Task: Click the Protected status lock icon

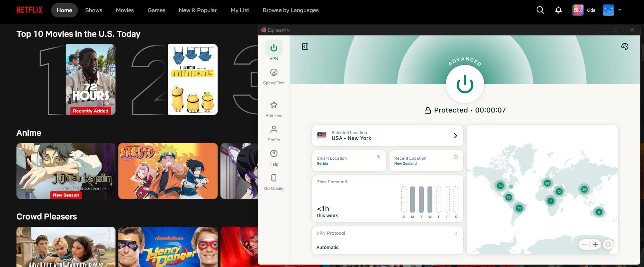Action: (428, 110)
